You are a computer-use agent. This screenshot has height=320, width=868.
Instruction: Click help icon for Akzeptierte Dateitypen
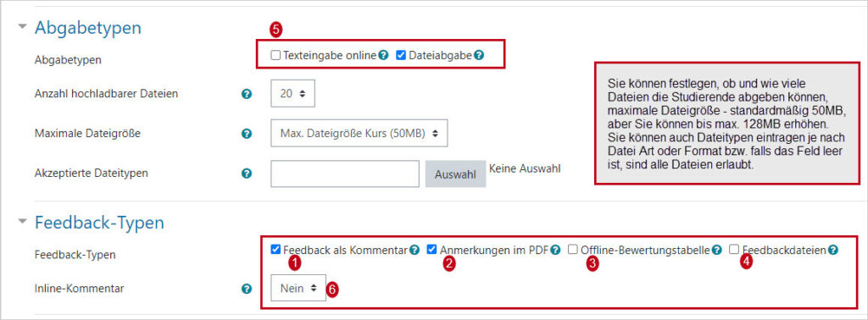247,174
